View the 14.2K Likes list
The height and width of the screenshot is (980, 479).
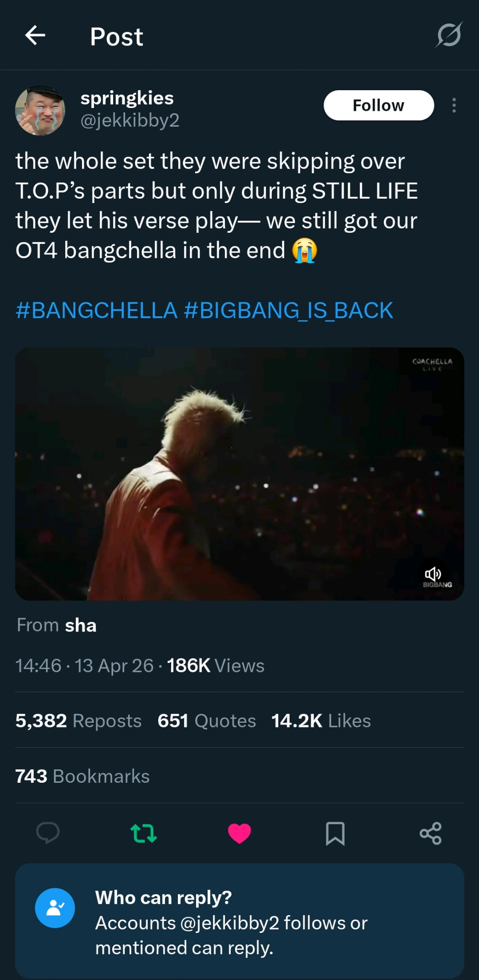pyautogui.click(x=321, y=721)
